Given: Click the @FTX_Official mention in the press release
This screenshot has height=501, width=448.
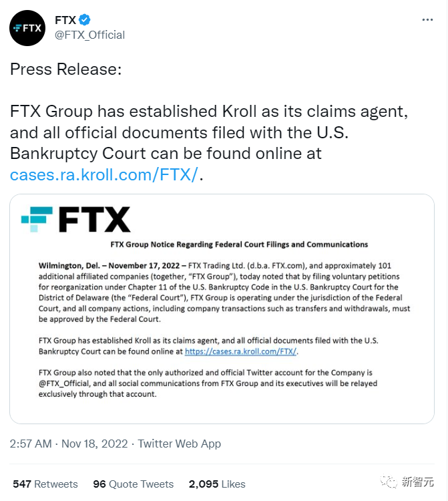Looking at the screenshot, I should click(64, 383).
